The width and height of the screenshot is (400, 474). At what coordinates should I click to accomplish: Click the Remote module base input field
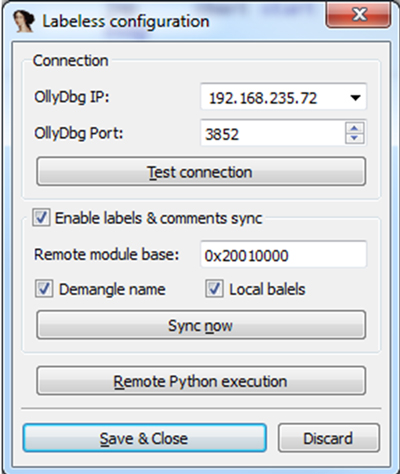[283, 255]
